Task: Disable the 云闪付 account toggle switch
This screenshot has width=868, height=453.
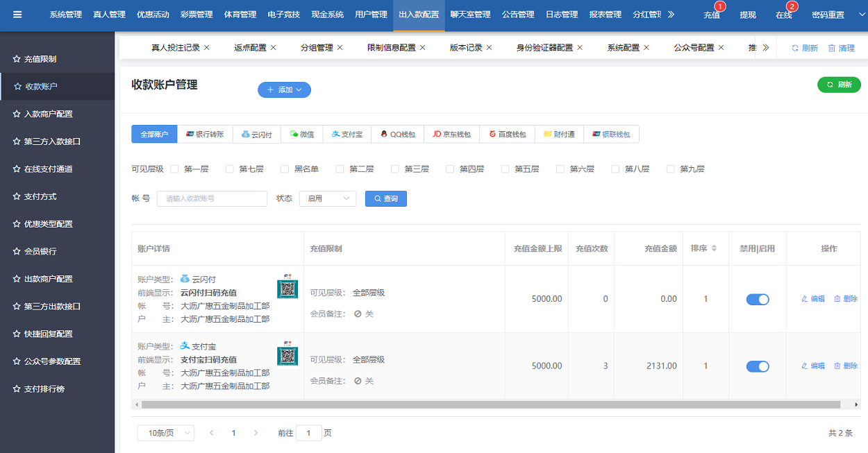Action: pyautogui.click(x=758, y=299)
